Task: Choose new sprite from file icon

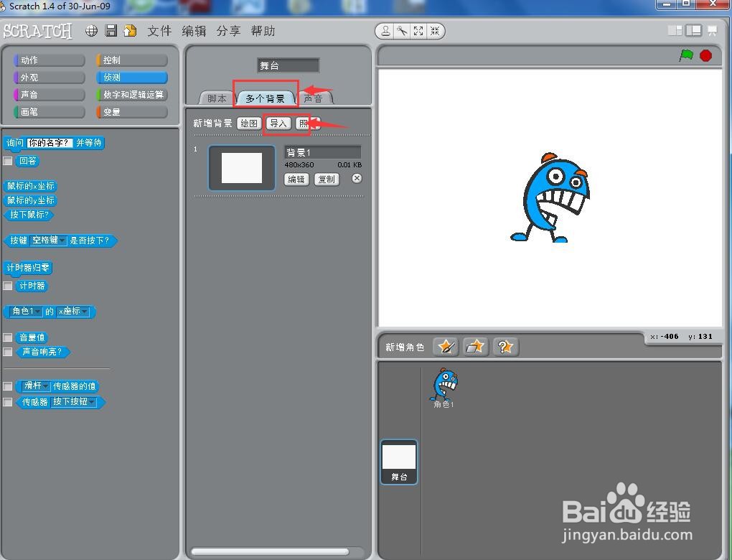Action: [x=475, y=347]
